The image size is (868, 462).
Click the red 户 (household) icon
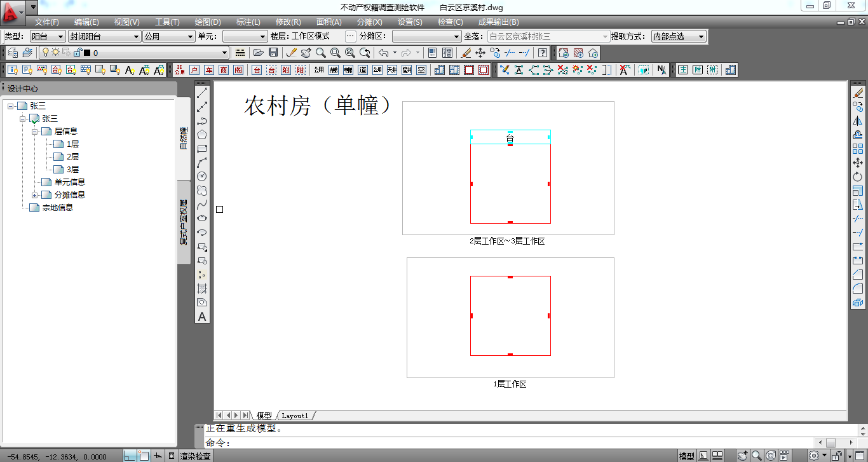194,70
